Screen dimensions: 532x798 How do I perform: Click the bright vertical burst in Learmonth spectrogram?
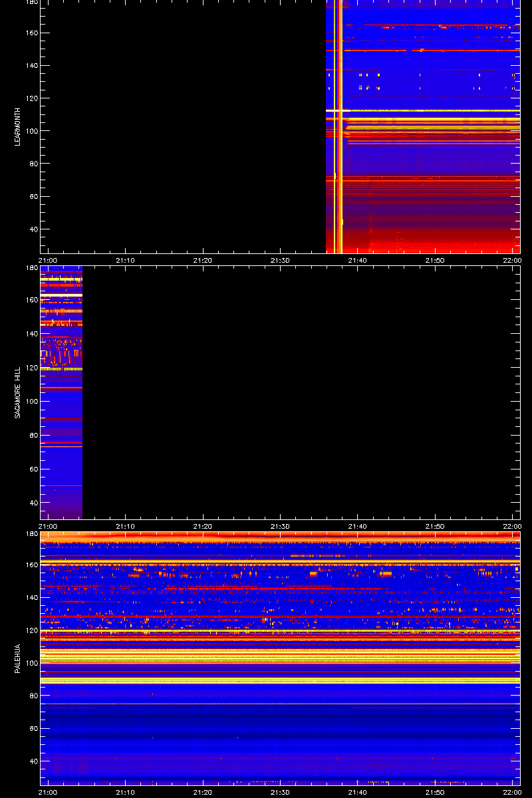click(x=338, y=126)
